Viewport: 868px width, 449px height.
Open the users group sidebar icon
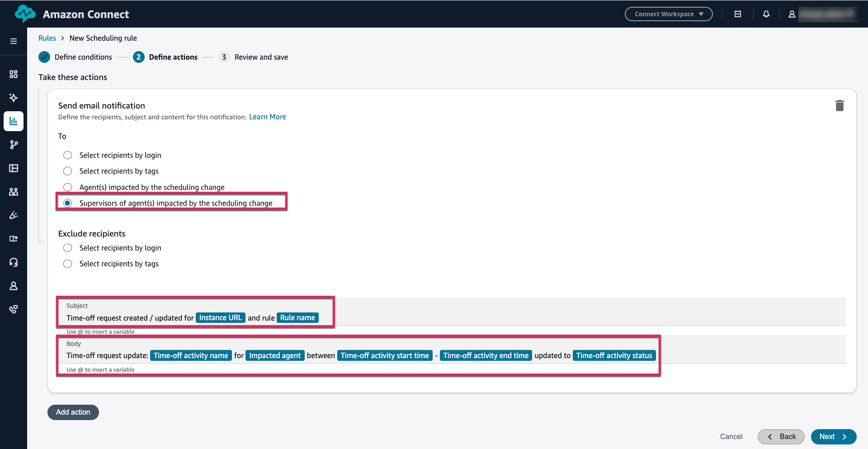point(14,192)
